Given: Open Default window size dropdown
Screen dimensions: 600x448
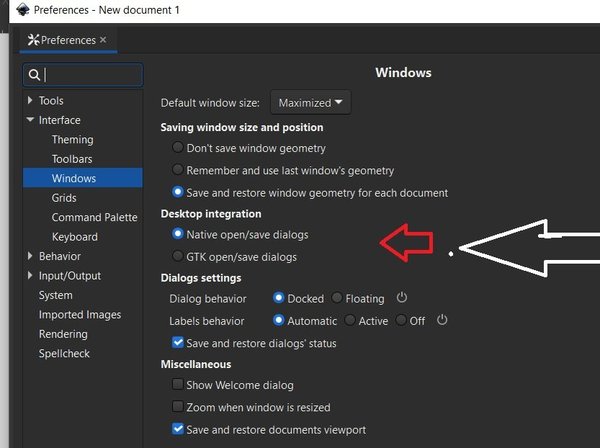Looking at the screenshot, I should 310,102.
